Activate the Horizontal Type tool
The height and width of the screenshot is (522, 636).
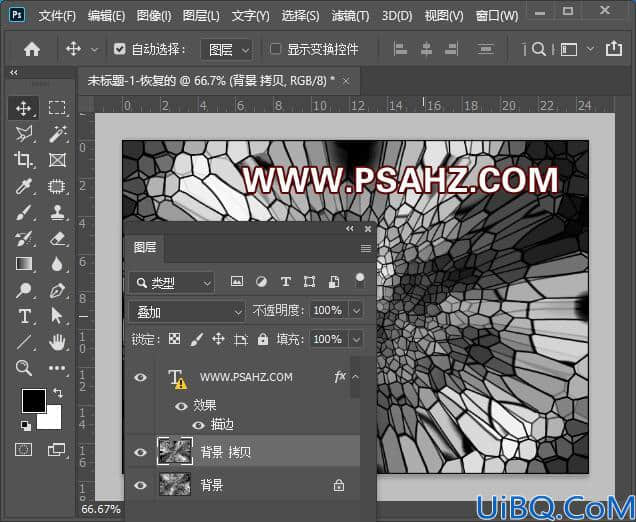24,316
